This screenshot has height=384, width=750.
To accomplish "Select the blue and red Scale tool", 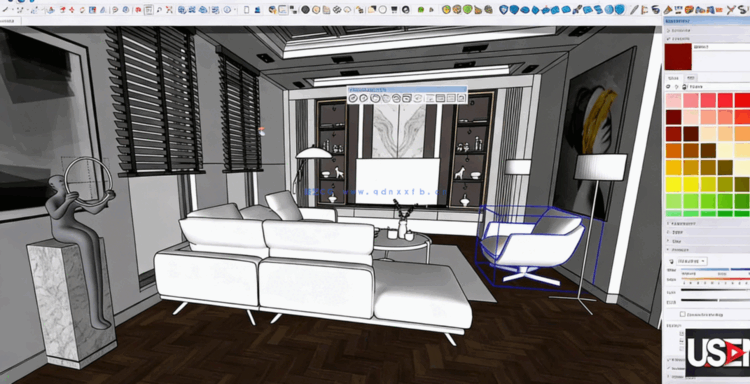I will click(x=92, y=10).
